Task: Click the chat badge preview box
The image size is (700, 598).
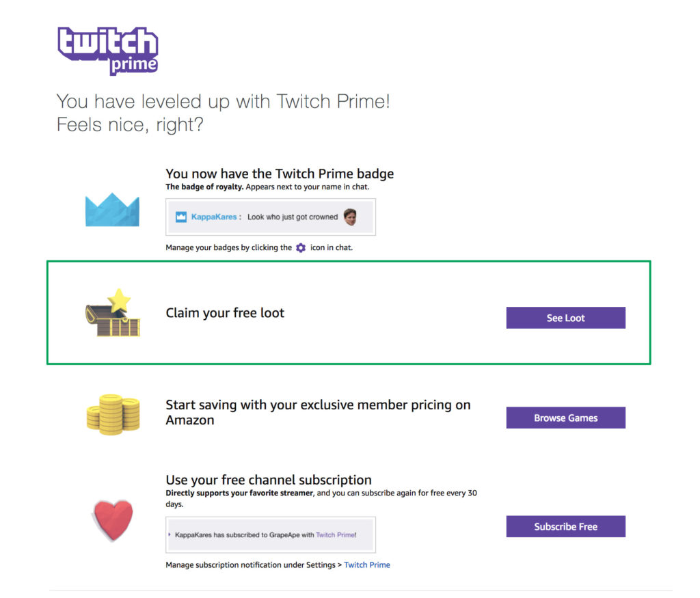Action: (271, 217)
